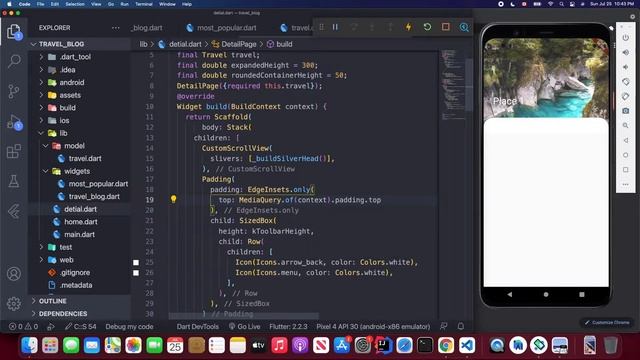Open Run and Debug view
640x360 pixels.
pyautogui.click(x=14, y=122)
